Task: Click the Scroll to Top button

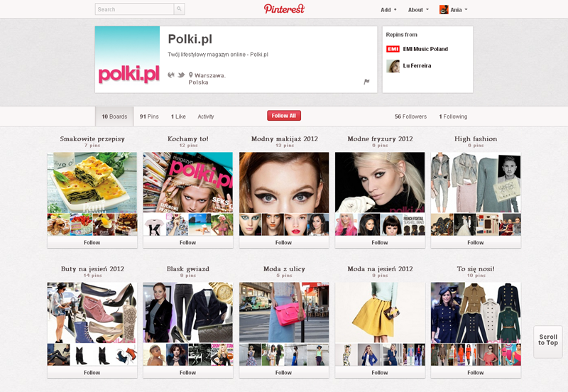Action: (x=547, y=342)
